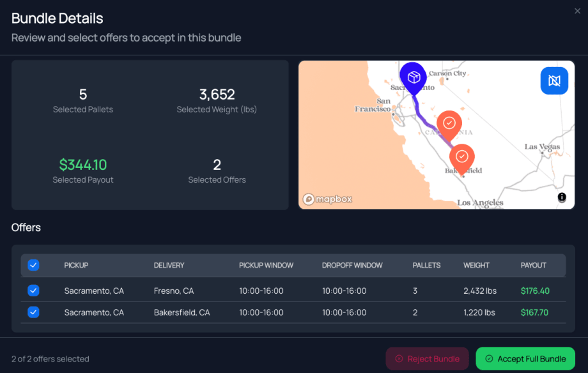Click the $344.10 Selected Payout stat

[82, 164]
